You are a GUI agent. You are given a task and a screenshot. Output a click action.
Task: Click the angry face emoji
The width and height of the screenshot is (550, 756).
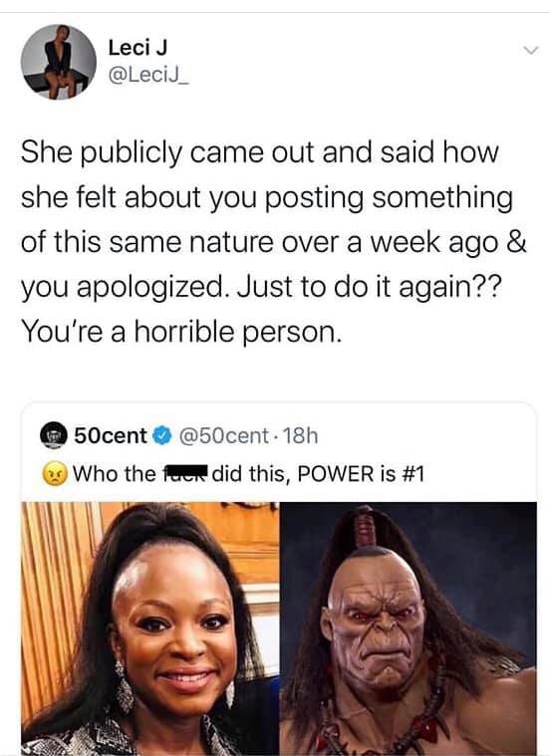point(54,474)
